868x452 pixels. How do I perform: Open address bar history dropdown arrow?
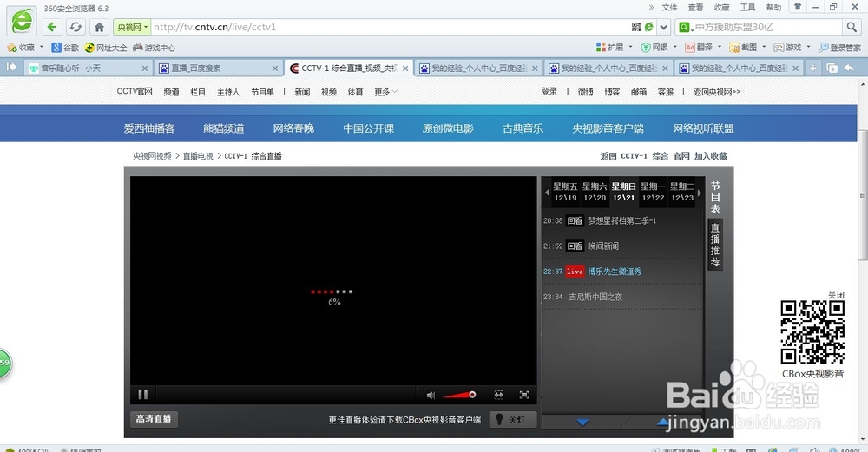[664, 27]
